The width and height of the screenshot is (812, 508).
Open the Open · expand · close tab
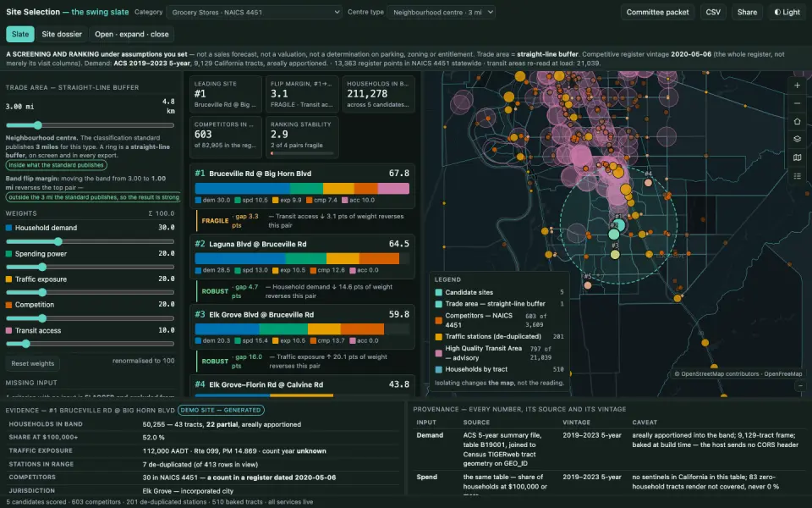click(x=132, y=34)
